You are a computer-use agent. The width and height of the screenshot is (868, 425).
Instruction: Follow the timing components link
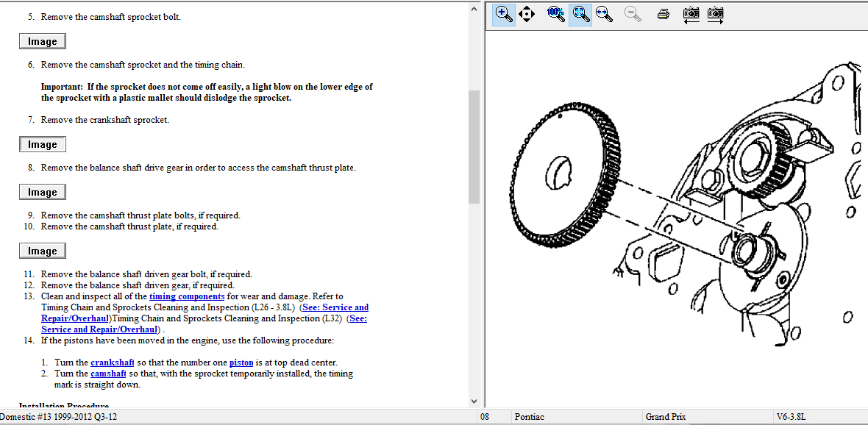click(x=187, y=296)
